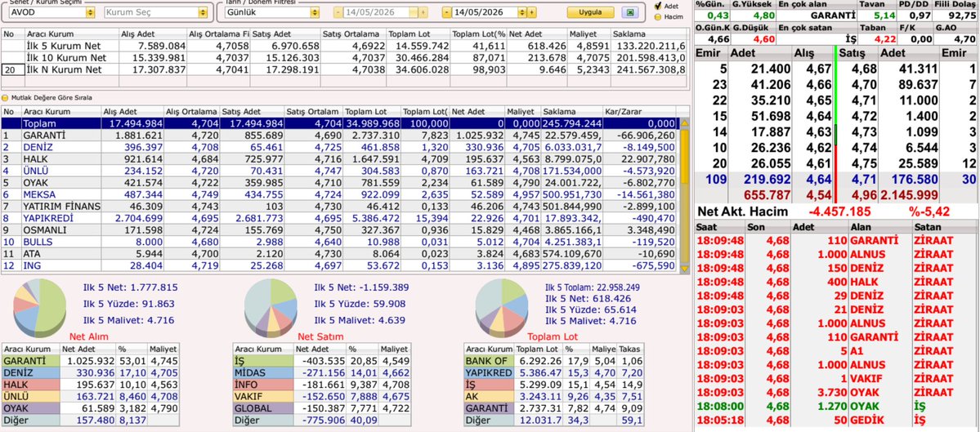Select the GLOBAL row in Net Satım table
The width and height of the screenshot is (980, 432).
coord(322,408)
